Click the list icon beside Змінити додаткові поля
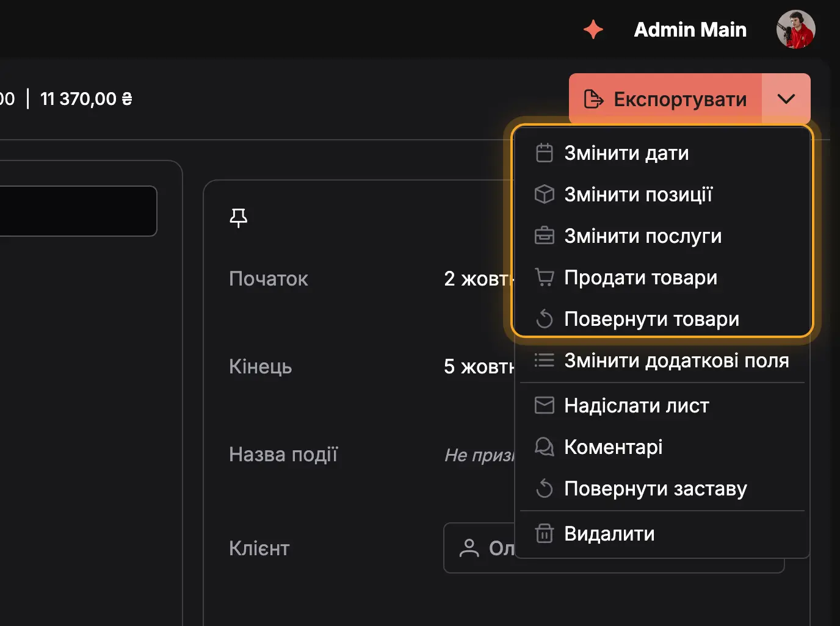840x626 pixels. pos(544,360)
